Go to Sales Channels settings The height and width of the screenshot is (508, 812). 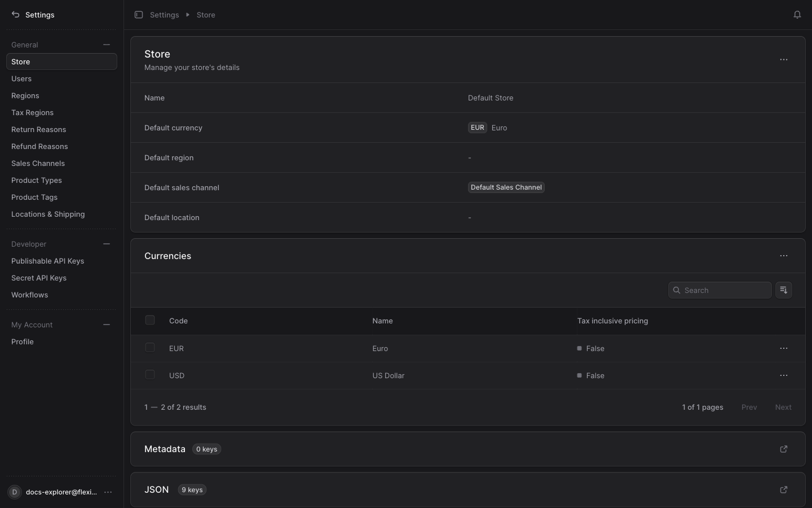(61, 163)
